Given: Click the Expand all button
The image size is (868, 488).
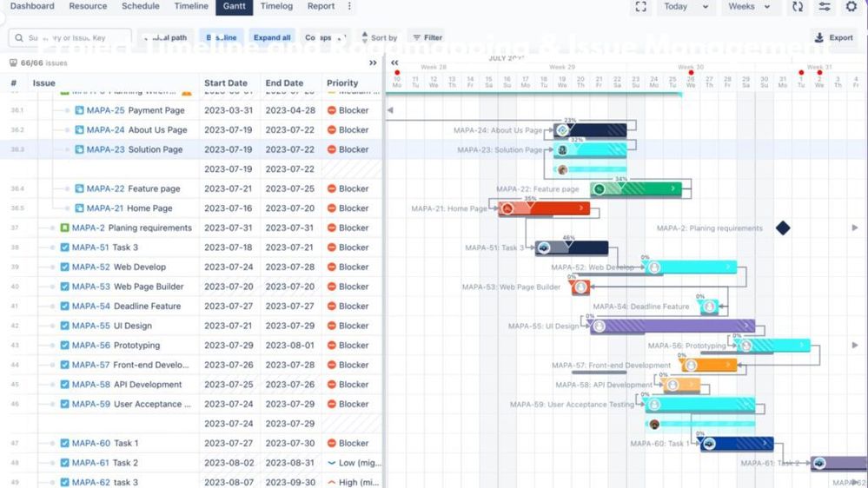Looking at the screenshot, I should point(272,37).
